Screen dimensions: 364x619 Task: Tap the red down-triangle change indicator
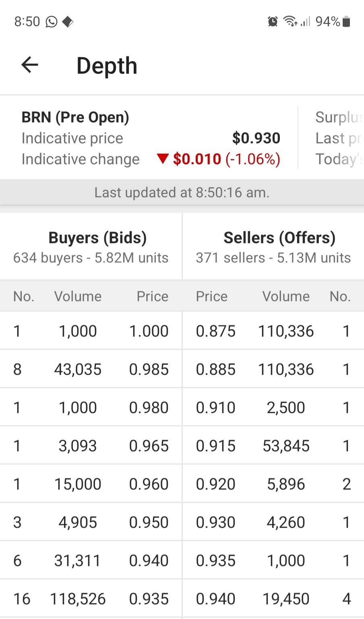point(163,159)
